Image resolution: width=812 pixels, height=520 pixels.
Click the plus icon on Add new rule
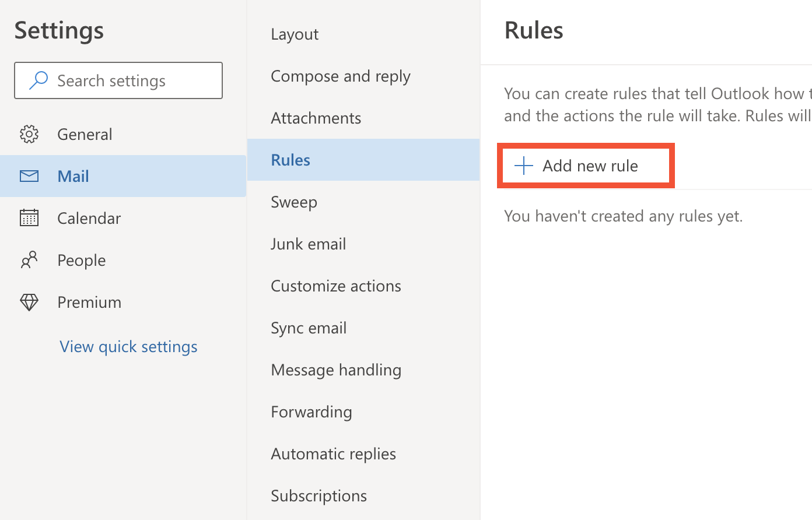523,165
